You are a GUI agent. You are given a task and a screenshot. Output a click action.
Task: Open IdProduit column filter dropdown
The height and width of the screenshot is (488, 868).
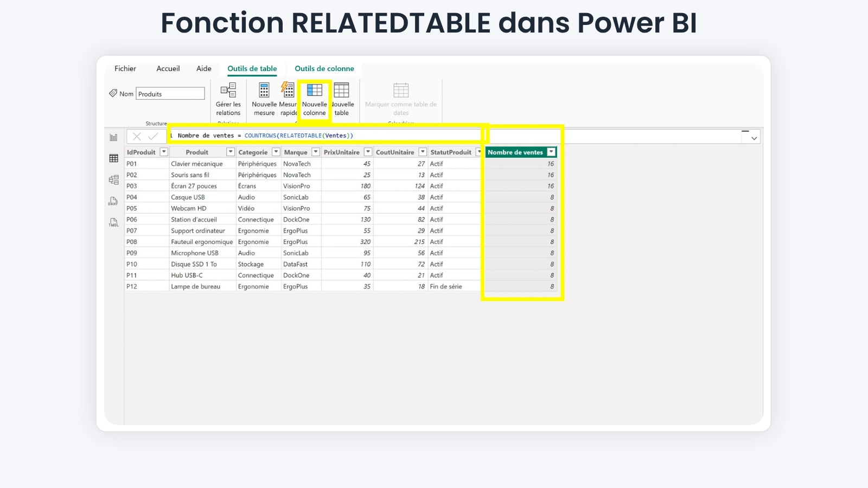click(163, 152)
